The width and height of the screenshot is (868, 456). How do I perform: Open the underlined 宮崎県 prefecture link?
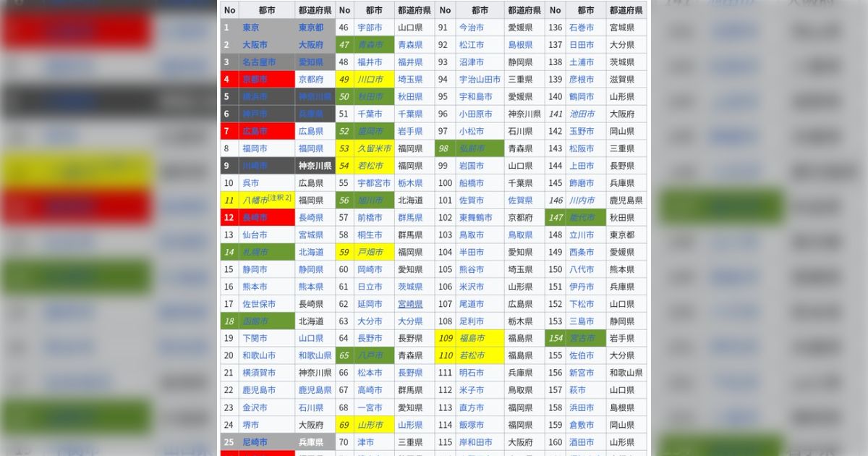410,304
